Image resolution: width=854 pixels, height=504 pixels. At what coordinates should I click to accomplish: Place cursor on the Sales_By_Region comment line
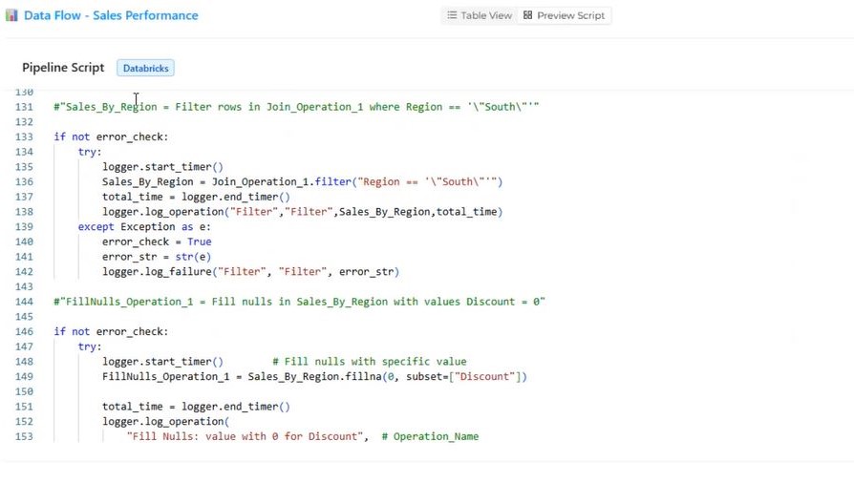(x=296, y=107)
